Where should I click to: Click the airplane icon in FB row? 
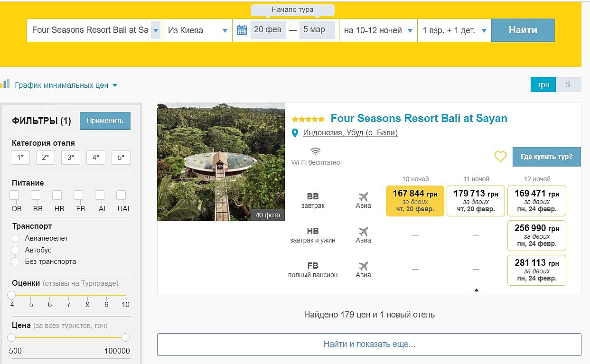coord(363,266)
